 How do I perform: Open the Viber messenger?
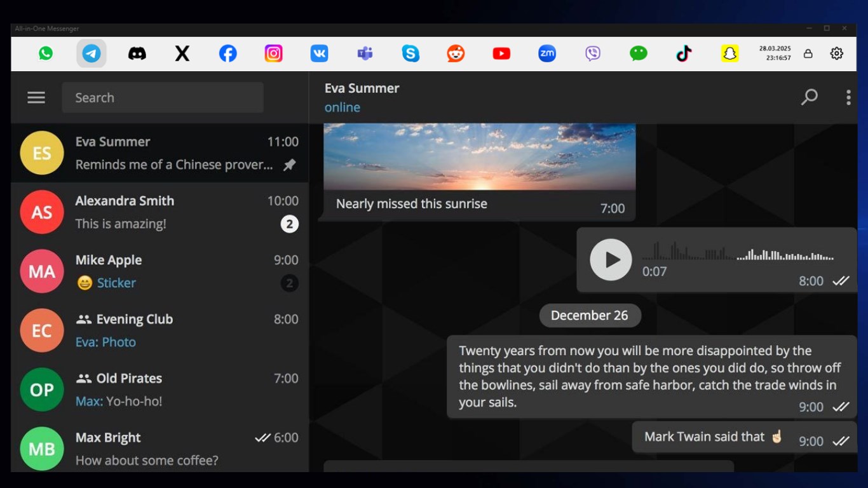click(x=592, y=53)
